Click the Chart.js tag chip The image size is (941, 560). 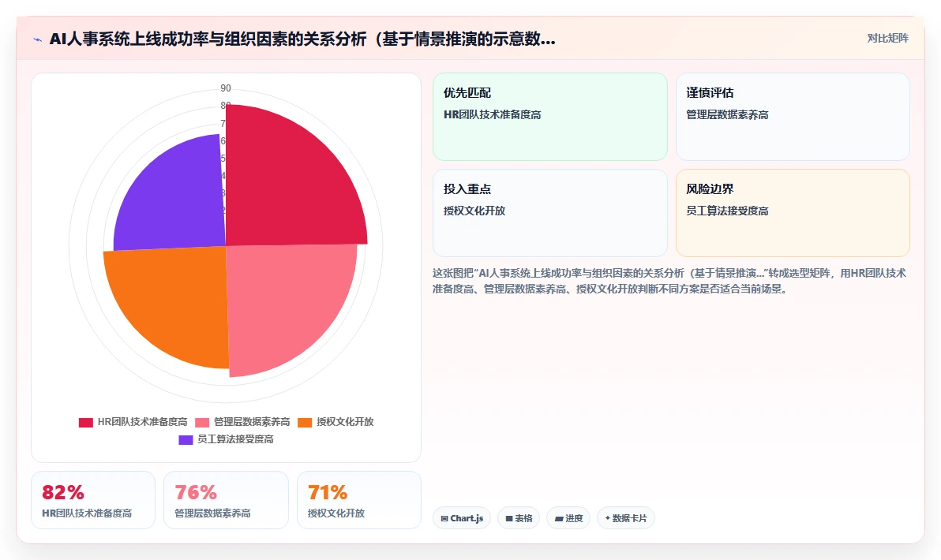462,518
